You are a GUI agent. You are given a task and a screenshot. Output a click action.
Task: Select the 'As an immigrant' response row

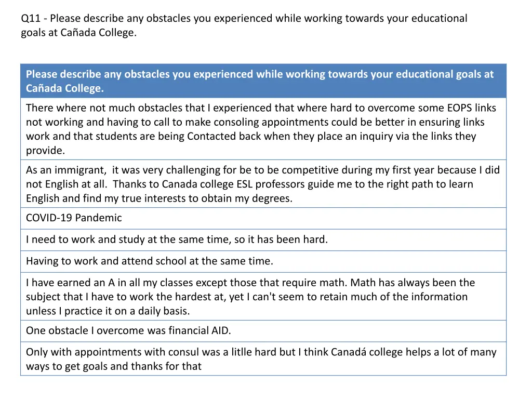click(263, 184)
